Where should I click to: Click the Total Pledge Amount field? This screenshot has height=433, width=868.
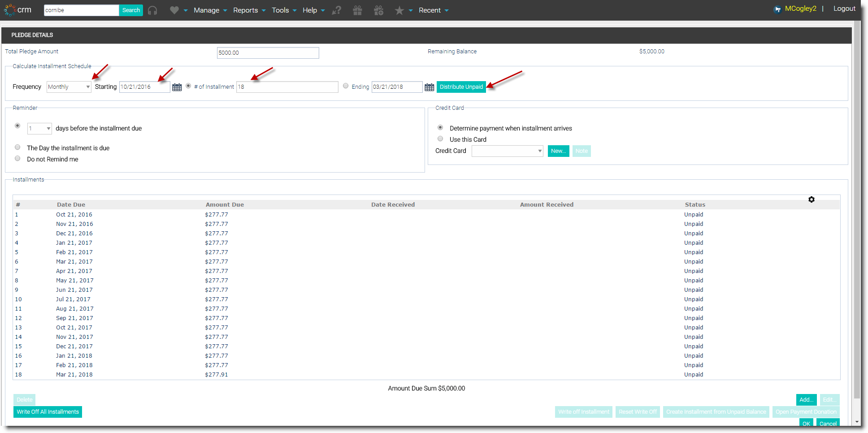[268, 53]
